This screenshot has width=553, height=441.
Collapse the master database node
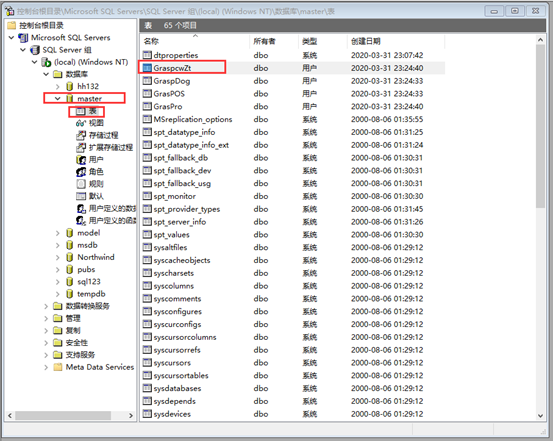57,98
